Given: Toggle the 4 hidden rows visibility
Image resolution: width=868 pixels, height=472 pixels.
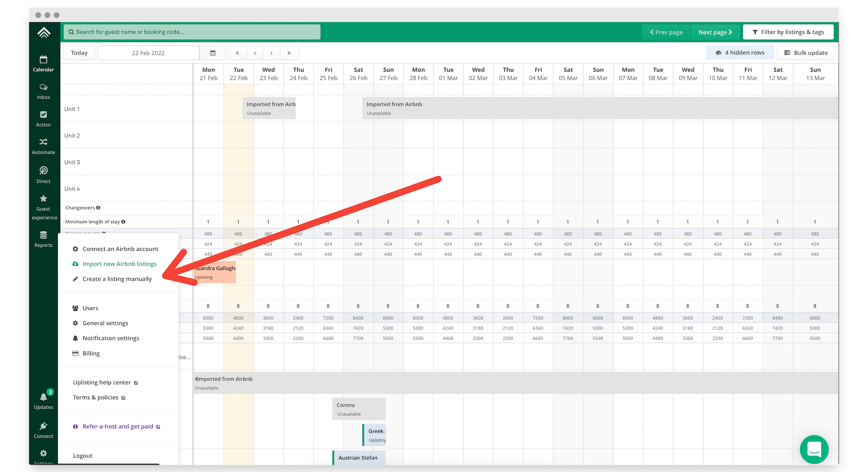Looking at the screenshot, I should [740, 53].
